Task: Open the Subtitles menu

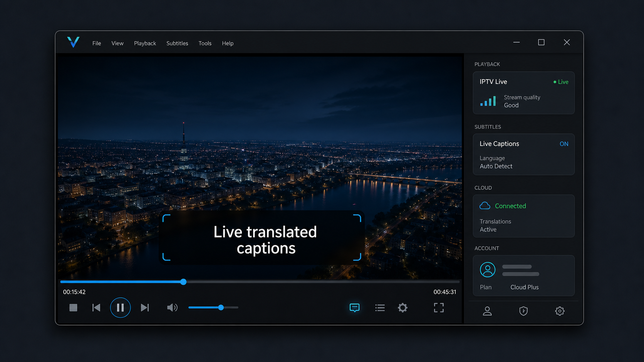Action: coord(177,43)
